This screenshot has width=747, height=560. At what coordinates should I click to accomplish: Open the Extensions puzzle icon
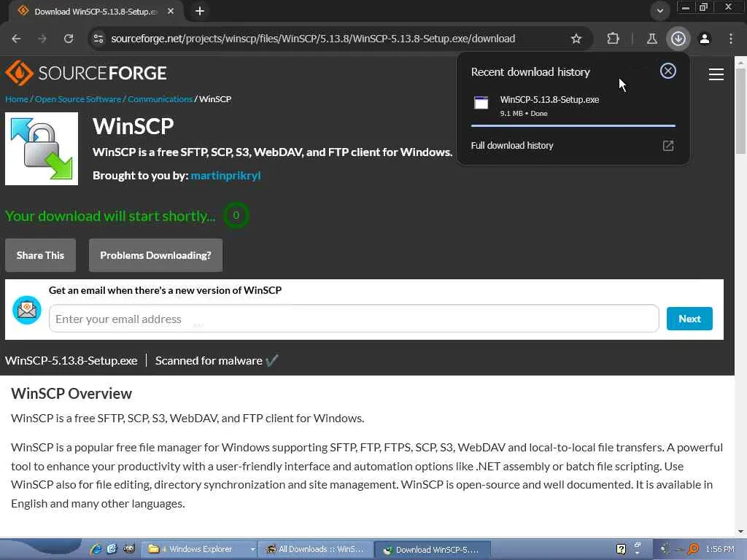[x=613, y=39]
